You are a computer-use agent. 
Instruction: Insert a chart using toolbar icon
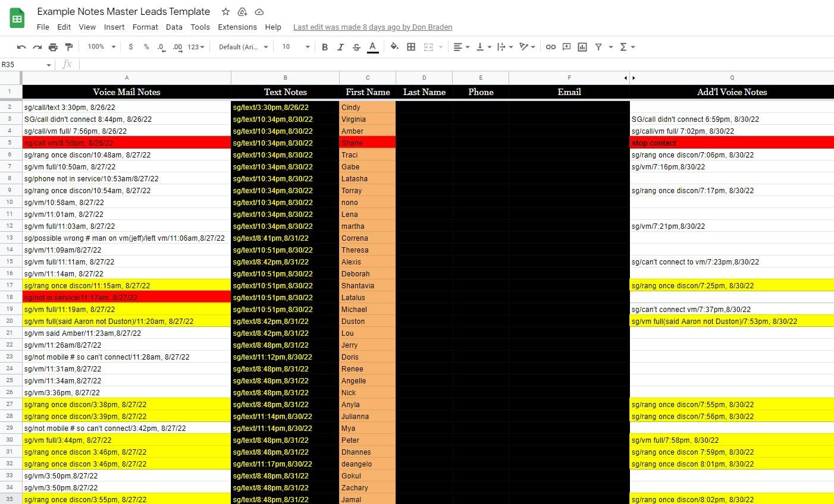(x=582, y=47)
